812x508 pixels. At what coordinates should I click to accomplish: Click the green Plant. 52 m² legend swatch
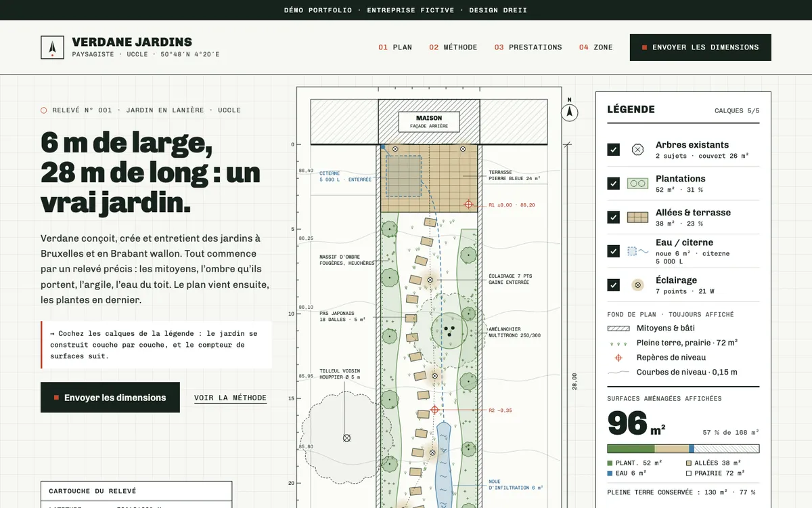point(610,463)
